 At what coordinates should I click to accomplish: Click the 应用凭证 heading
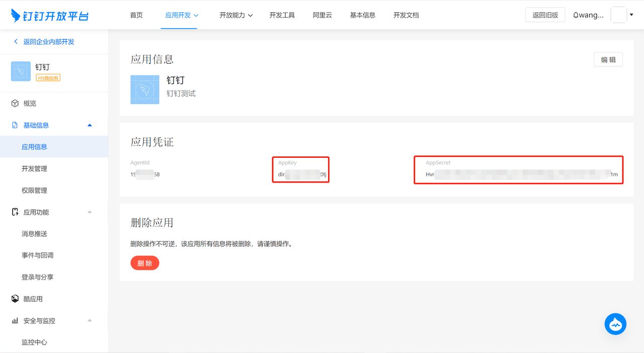coord(152,142)
